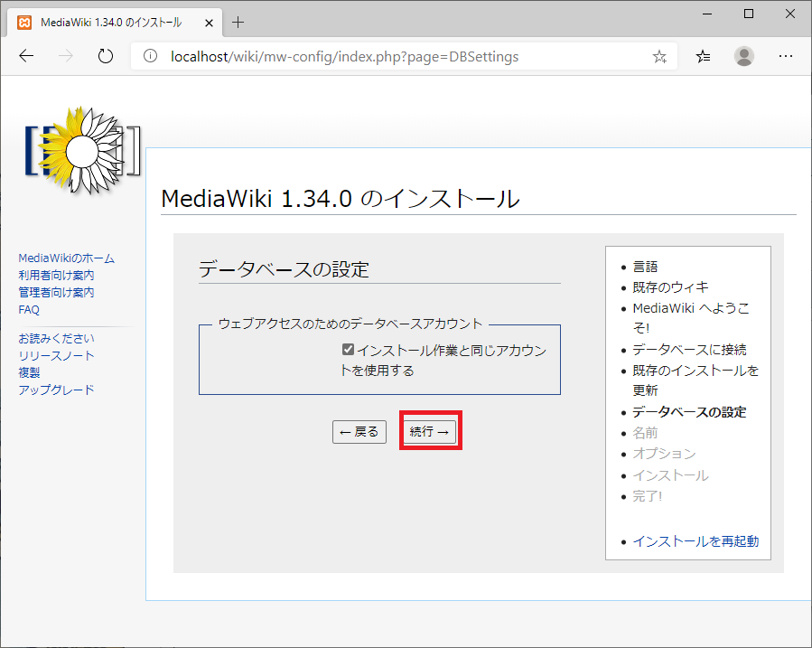Click the browser back arrow

pos(26,56)
